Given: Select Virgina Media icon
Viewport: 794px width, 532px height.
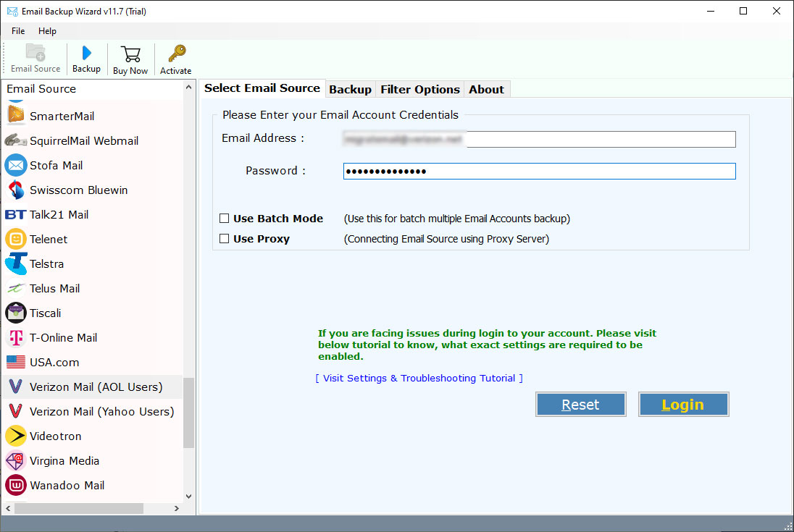Looking at the screenshot, I should click(x=16, y=460).
